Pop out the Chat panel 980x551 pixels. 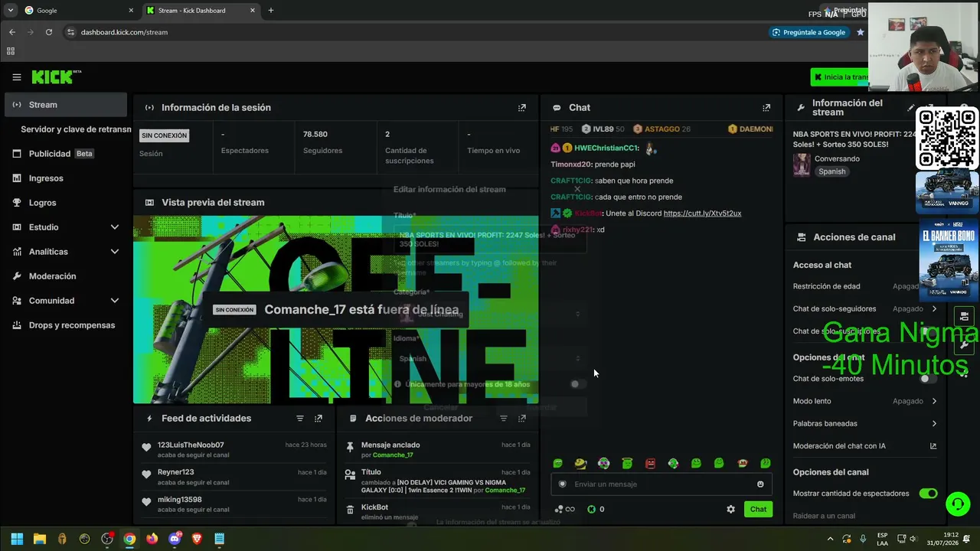pos(766,108)
